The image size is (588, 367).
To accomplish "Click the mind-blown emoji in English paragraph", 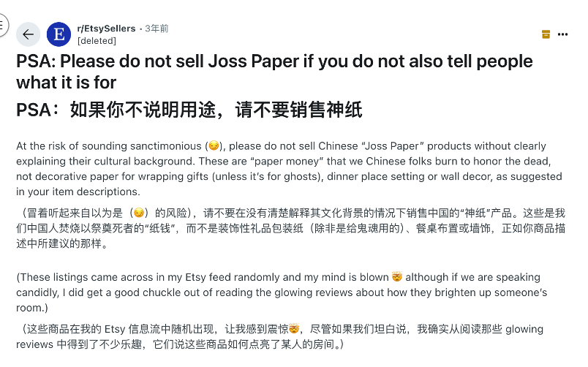I will (x=397, y=277).
